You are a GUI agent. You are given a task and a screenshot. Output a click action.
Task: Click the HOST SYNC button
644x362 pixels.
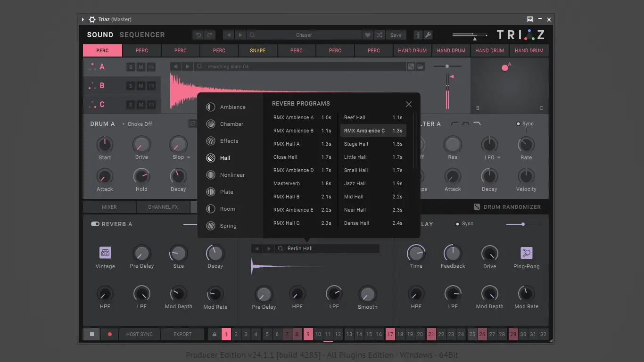pyautogui.click(x=140, y=334)
